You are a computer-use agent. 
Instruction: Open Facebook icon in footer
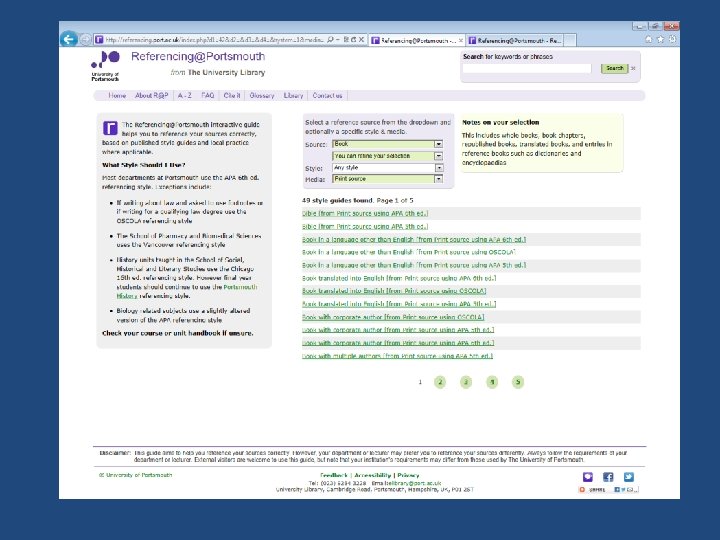point(608,477)
